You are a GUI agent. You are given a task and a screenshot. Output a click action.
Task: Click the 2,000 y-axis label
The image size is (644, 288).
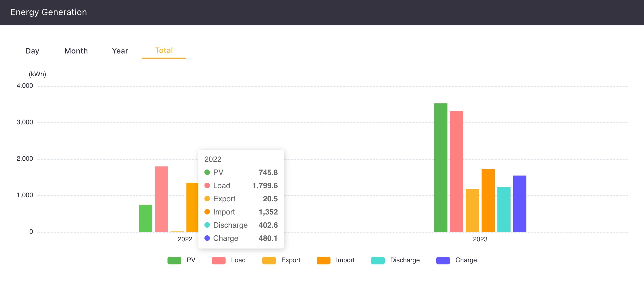[25, 159]
